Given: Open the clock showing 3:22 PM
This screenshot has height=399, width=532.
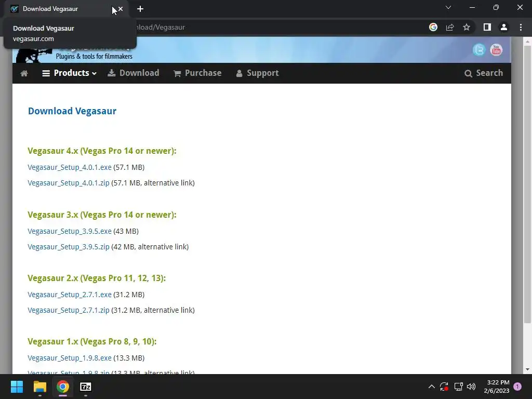Looking at the screenshot, I should coord(496,387).
